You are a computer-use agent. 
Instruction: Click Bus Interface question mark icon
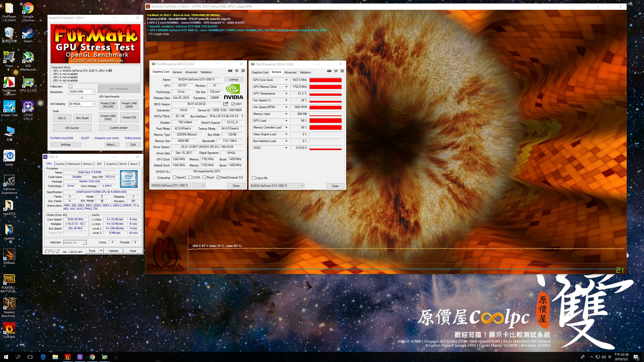[x=242, y=116]
